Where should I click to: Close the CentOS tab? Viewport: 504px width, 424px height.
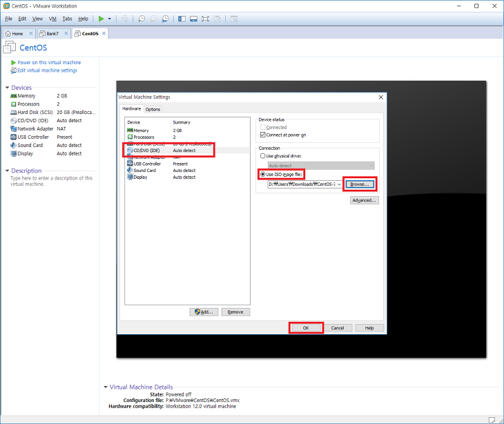pyautogui.click(x=104, y=33)
